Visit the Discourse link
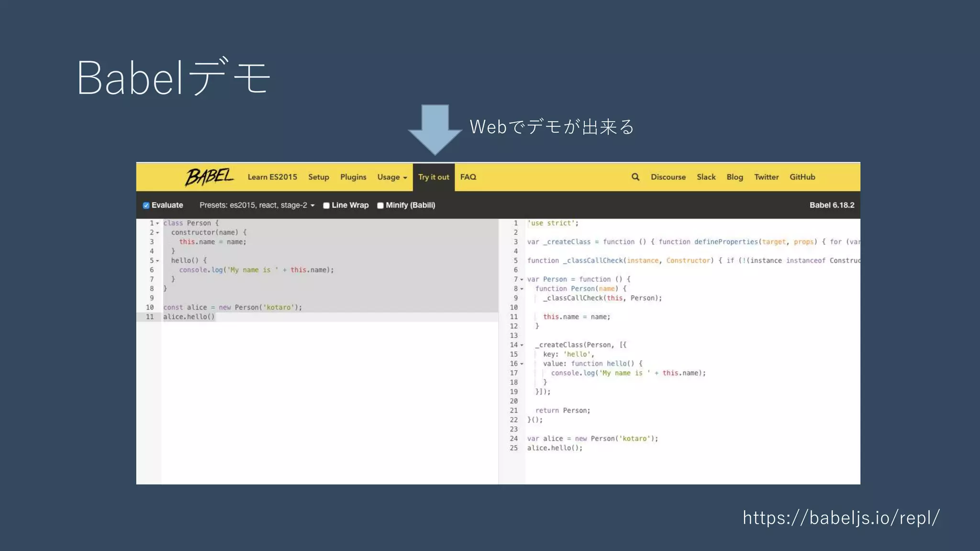This screenshot has height=551, width=980. point(668,177)
